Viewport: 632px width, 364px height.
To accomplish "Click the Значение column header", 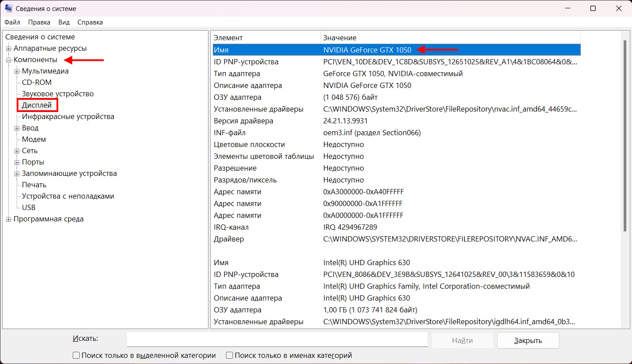I will (450, 38).
